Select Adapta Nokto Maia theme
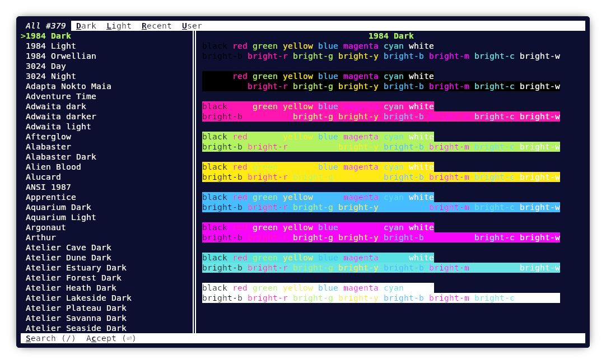 click(68, 86)
